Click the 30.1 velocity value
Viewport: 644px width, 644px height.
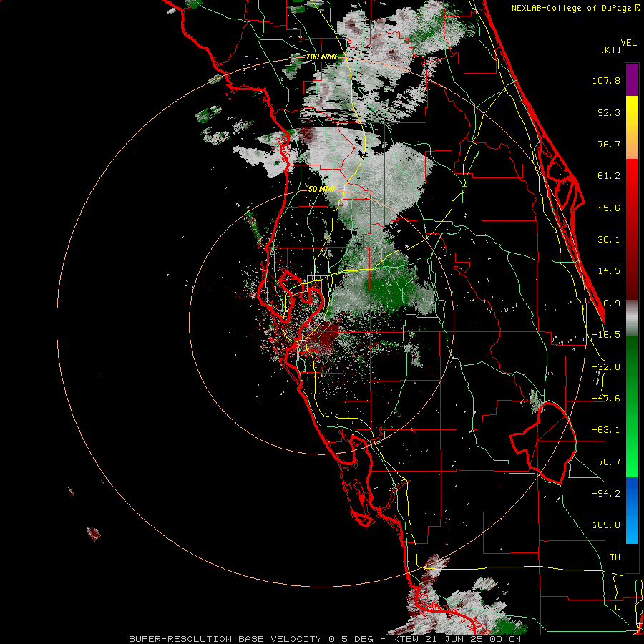[x=609, y=240]
